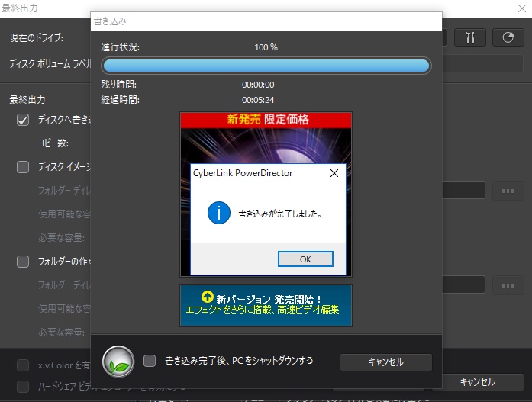This screenshot has height=402, width=532.
Task: Browse folder directory with lower ellipsis button
Action: coord(508,285)
